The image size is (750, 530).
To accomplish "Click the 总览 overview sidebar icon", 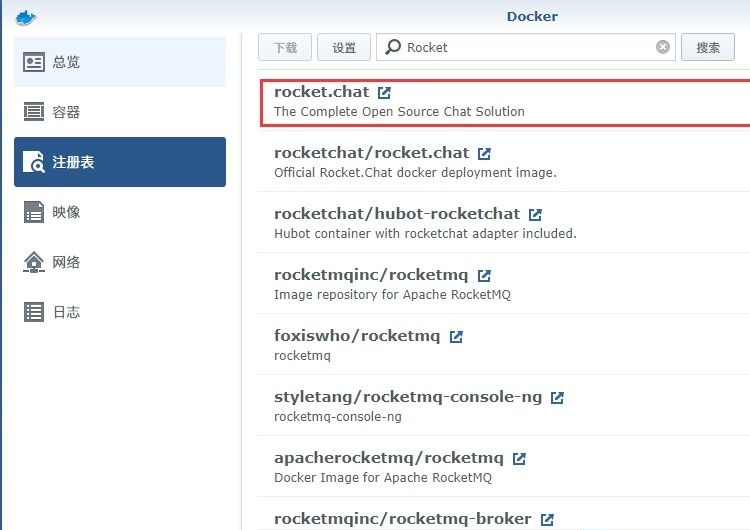I will (34, 62).
